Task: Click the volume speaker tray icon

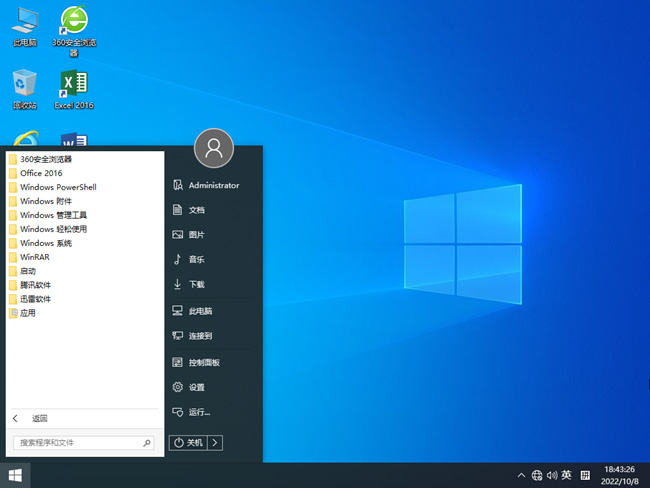Action: point(552,475)
